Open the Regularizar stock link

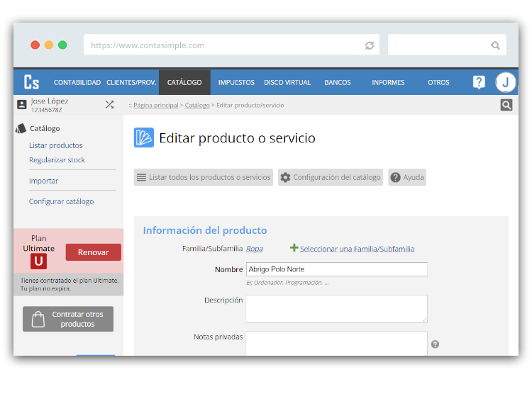(x=57, y=160)
